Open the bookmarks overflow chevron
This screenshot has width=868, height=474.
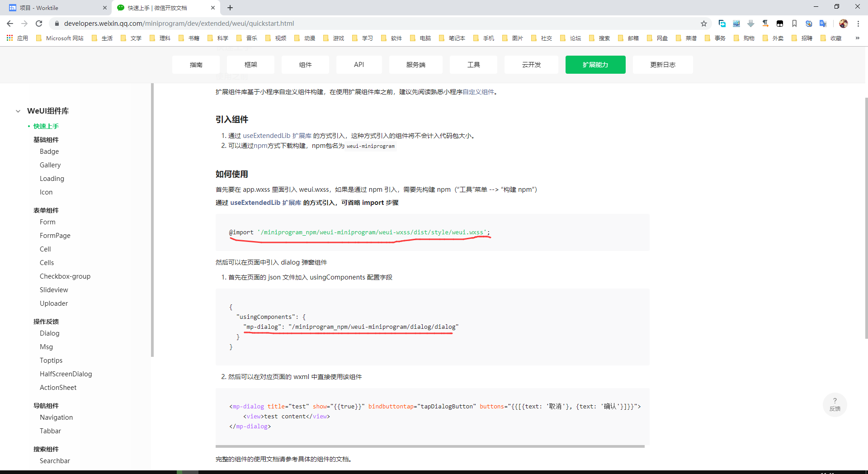tap(858, 38)
